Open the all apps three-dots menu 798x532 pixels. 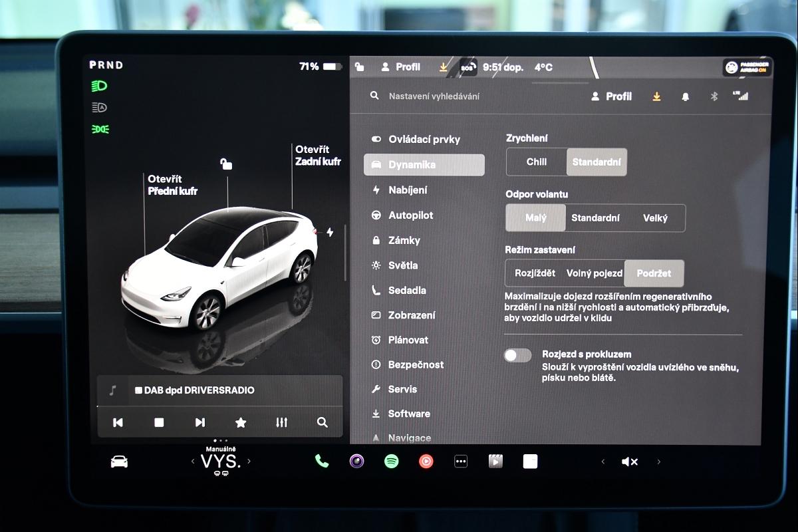461,461
